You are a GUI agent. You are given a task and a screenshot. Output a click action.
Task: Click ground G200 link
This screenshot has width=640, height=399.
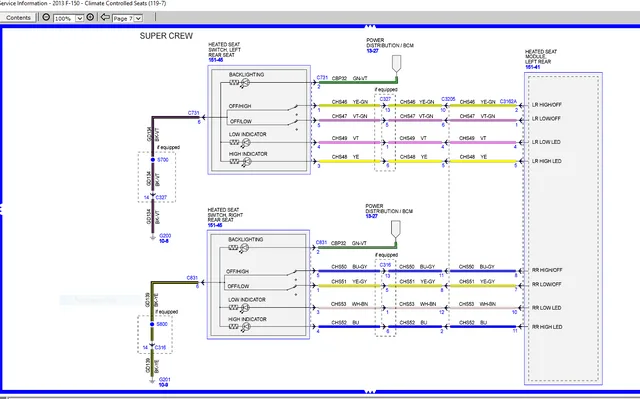click(x=165, y=236)
